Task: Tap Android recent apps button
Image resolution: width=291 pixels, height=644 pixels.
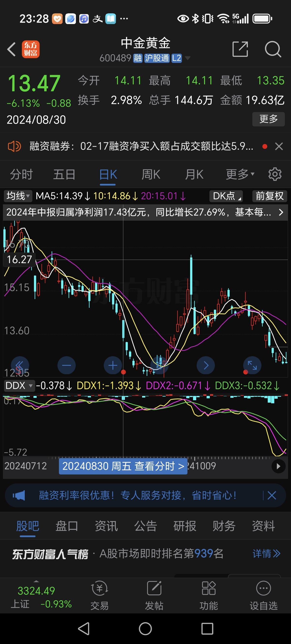Action: 207,629
